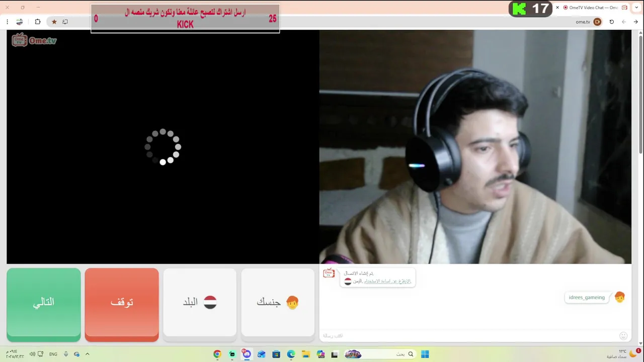Open the Chrome extensions puzzle icon
This screenshot has width=644, height=362.
38,22
